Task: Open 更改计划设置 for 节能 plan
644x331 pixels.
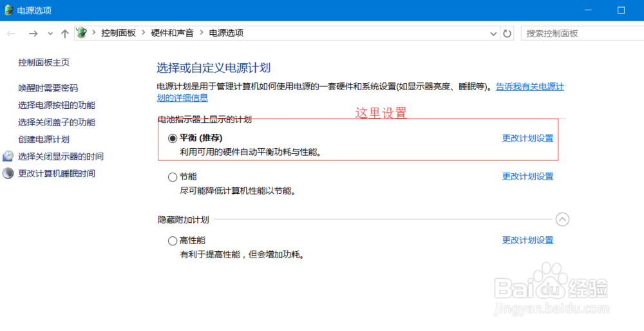Action: [x=528, y=176]
